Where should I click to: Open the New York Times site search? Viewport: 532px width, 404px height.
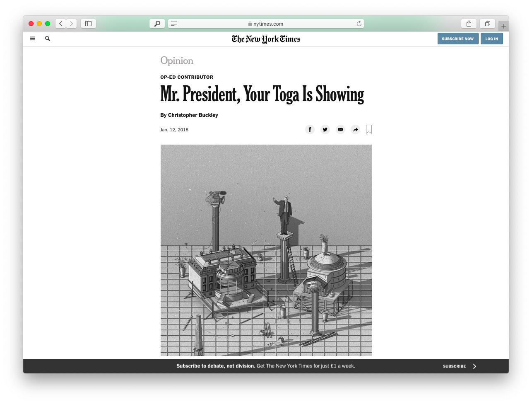pos(48,39)
